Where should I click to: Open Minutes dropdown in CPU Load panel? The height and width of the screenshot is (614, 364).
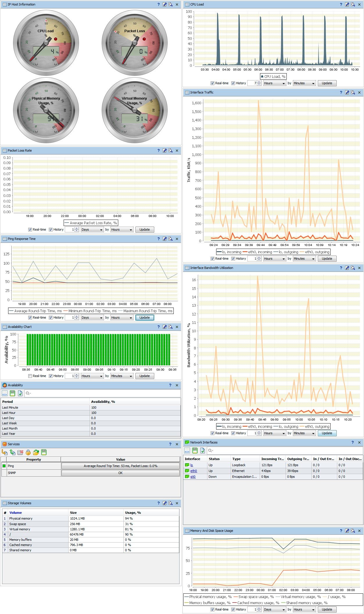[304, 83]
